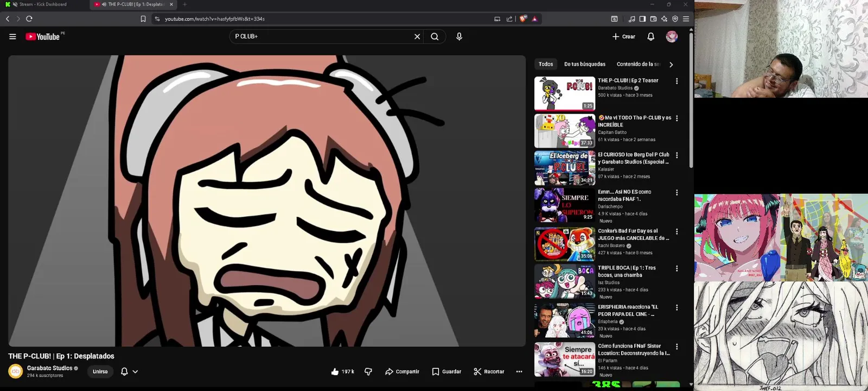Click the page vertical scrollbar

click(x=691, y=100)
